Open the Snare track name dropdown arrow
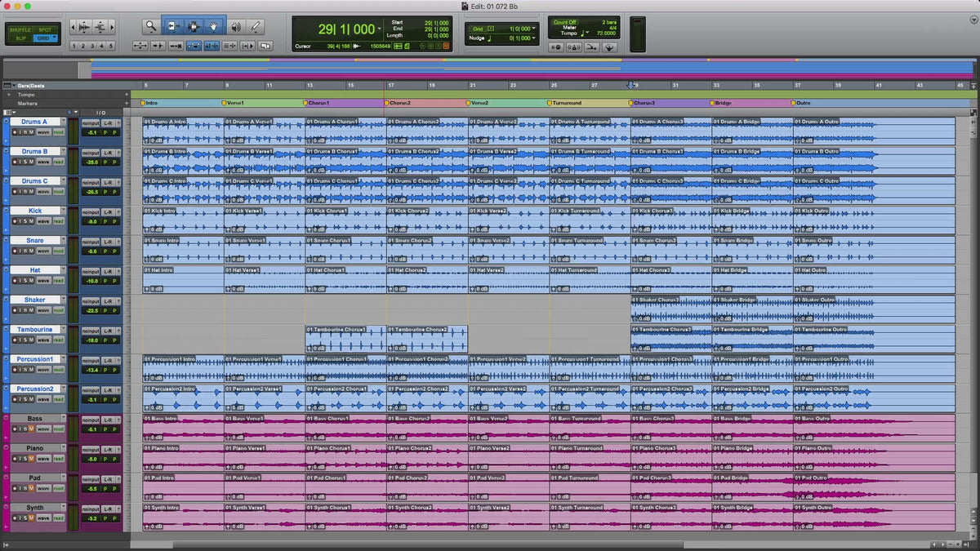Viewport: 980px width, 551px height. click(x=63, y=241)
